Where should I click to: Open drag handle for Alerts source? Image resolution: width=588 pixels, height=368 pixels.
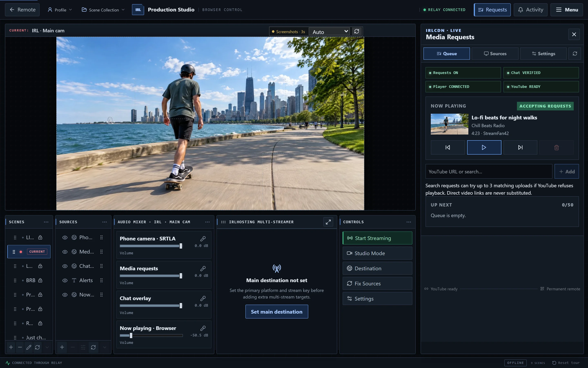pyautogui.click(x=101, y=280)
